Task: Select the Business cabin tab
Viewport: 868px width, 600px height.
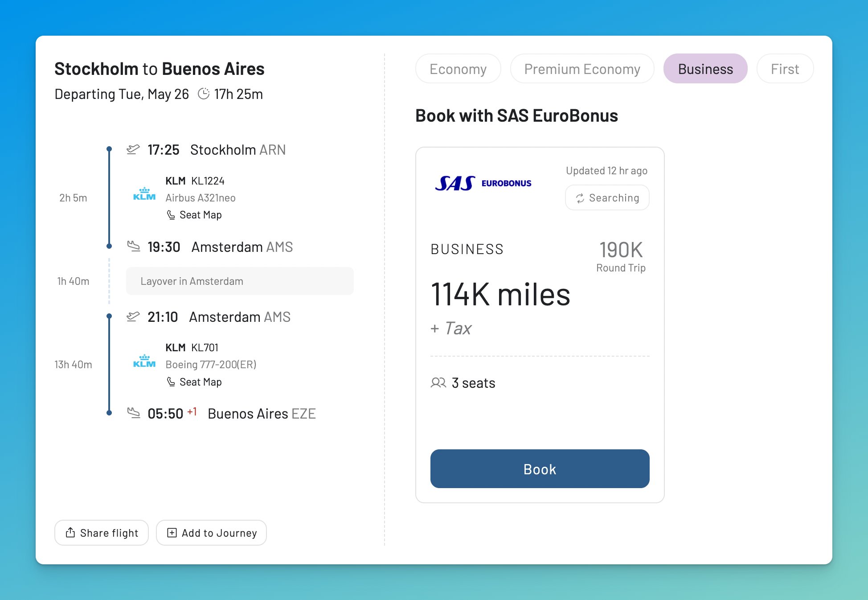Action: [x=705, y=69]
